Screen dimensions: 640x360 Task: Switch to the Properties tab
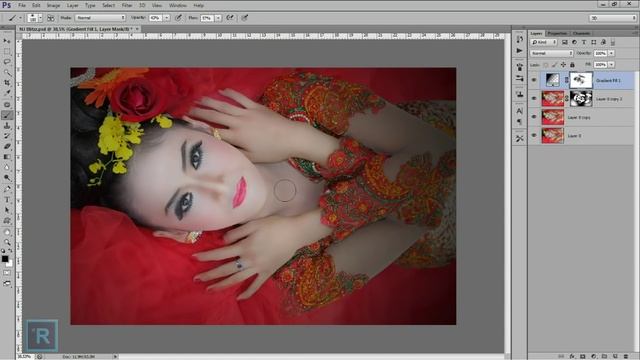coord(557,33)
